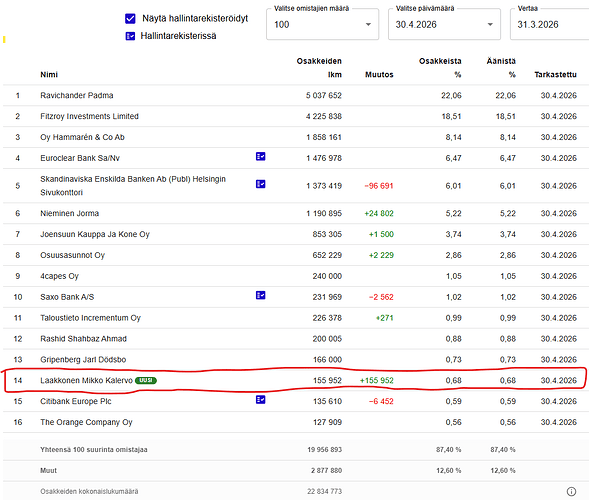Click nominee-register icon beside Saxo Bank A/S
The width and height of the screenshot is (589, 500).
[x=261, y=295]
